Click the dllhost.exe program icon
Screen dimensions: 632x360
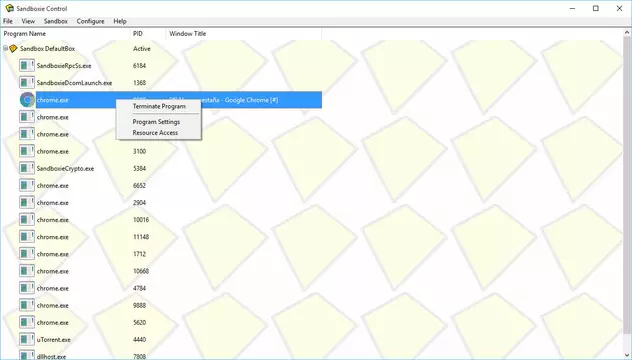(27, 355)
